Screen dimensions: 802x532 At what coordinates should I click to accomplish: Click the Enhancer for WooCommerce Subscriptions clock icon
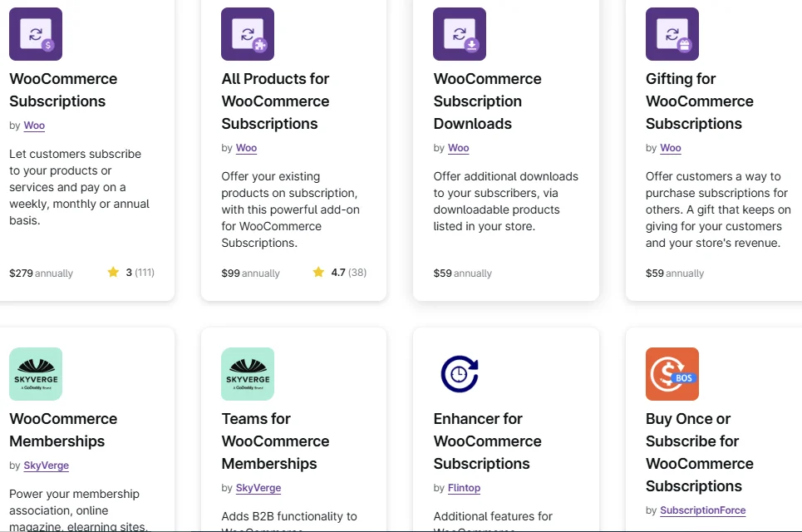460,374
